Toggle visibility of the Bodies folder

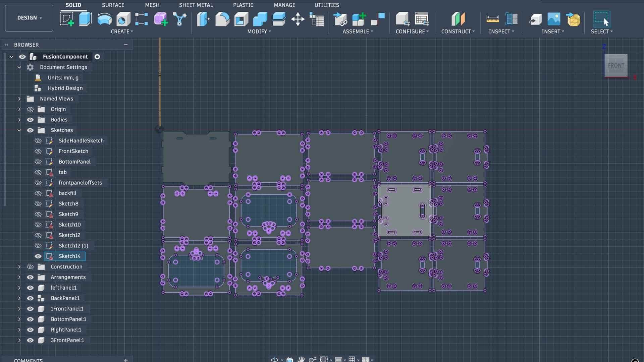point(30,120)
